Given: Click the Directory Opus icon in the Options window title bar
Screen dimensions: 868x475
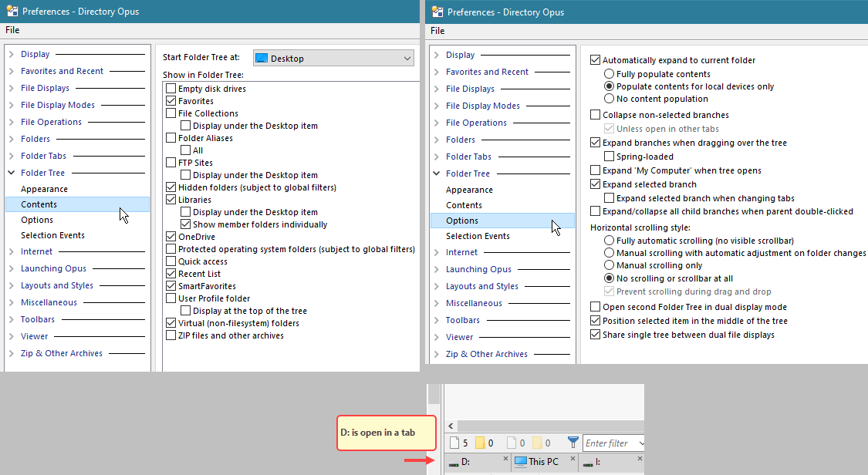Looking at the screenshot, I should (x=437, y=12).
